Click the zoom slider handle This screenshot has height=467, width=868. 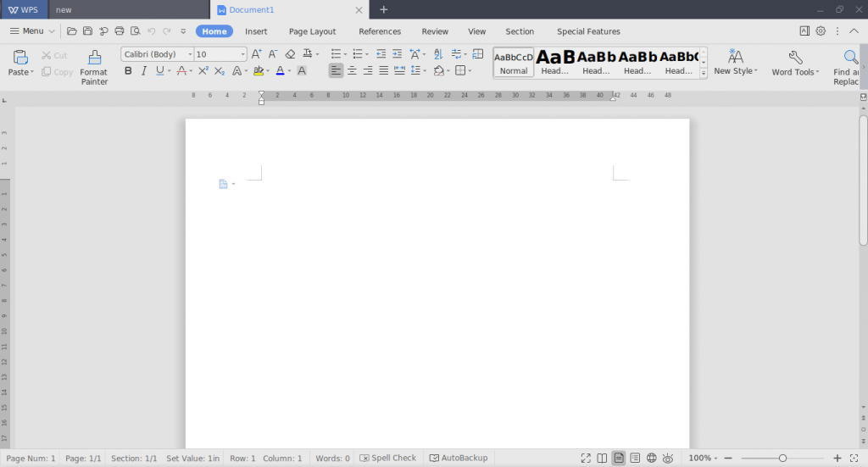point(782,459)
